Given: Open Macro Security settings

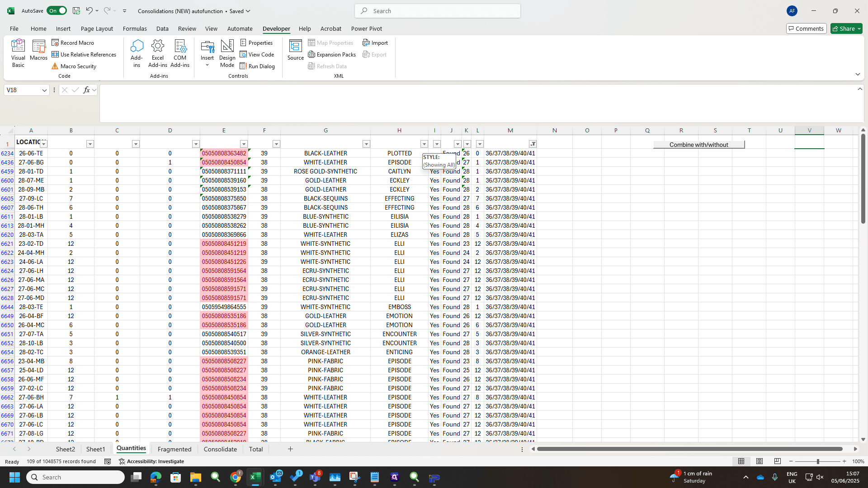Looking at the screenshot, I should 74,66.
